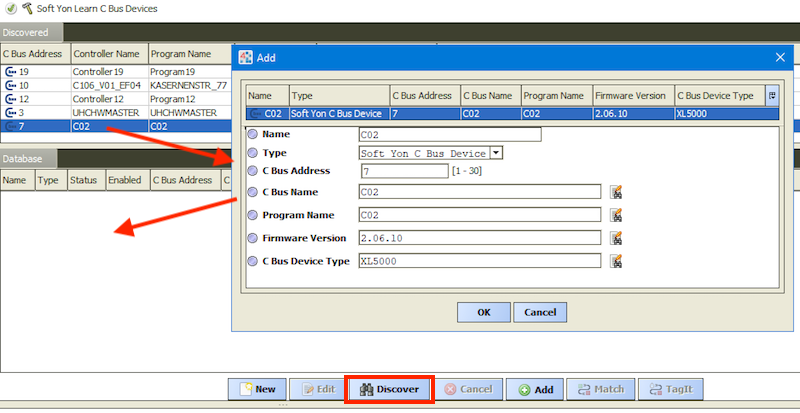Viewport: 800px width, 413px height.
Task: Sort Database table by Enabled column
Action: (x=127, y=180)
